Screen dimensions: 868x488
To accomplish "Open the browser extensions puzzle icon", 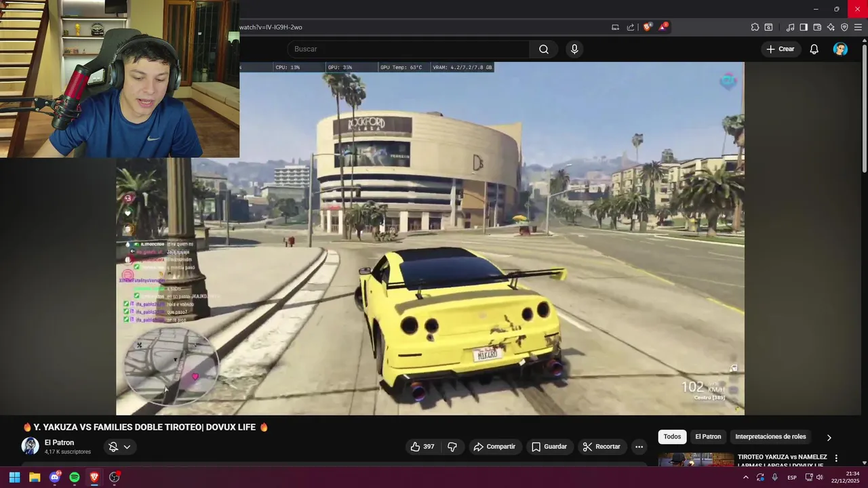I will pyautogui.click(x=755, y=27).
